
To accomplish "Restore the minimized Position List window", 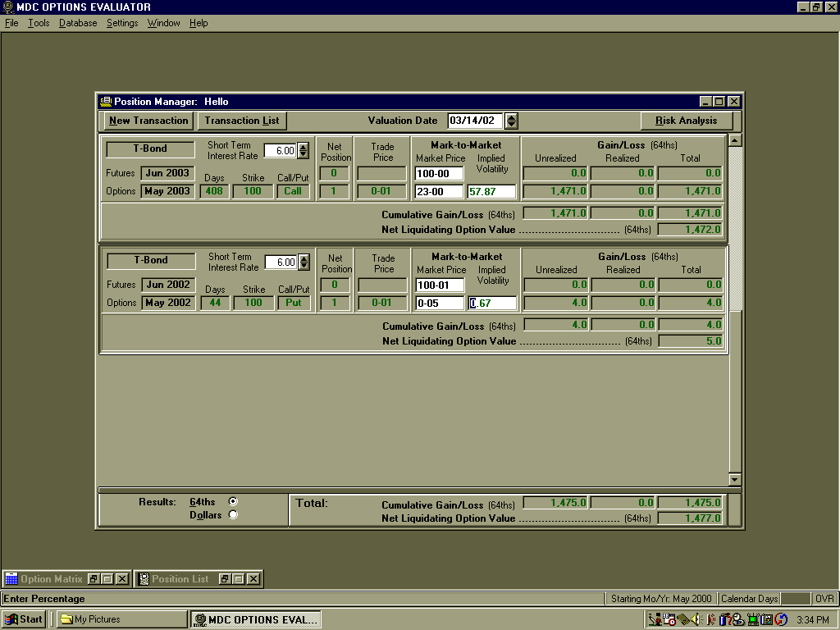I will 225,579.
